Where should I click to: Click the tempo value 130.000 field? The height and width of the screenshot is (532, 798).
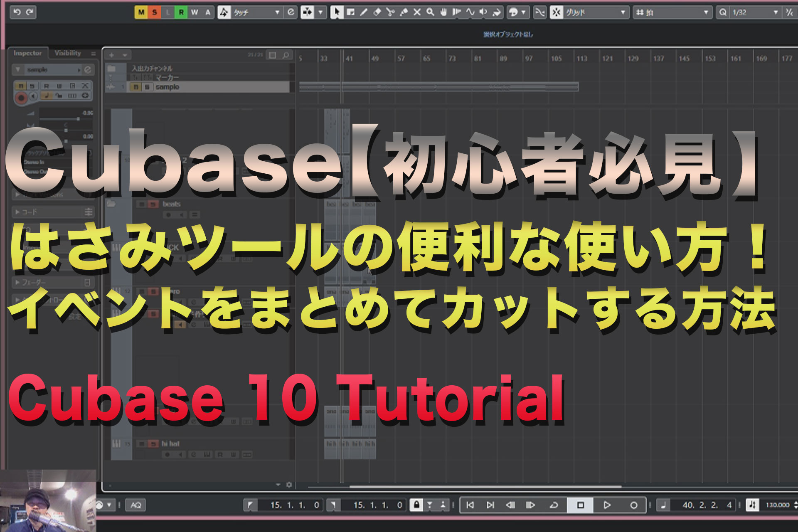(x=777, y=505)
